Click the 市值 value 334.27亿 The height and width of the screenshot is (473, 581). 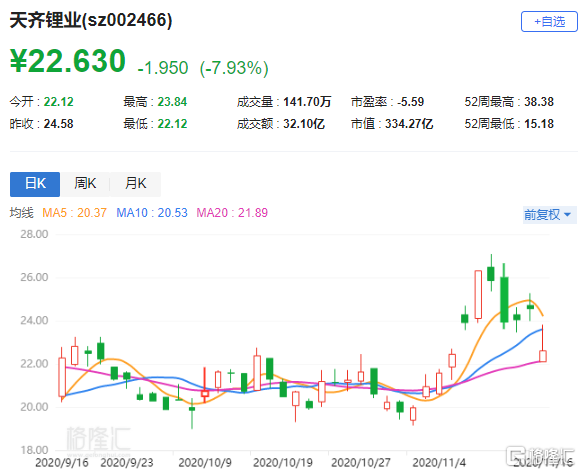coord(409,124)
